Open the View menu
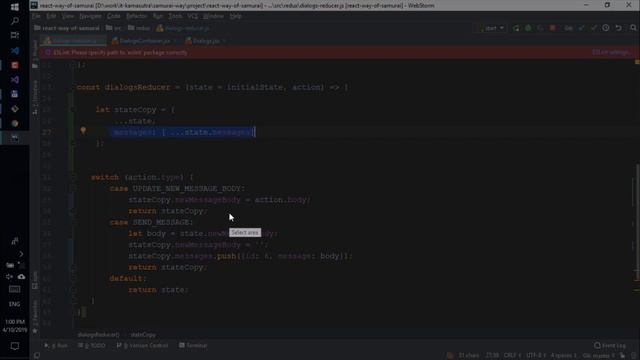Image resolution: width=640 pixels, height=360 pixels. click(68, 16)
